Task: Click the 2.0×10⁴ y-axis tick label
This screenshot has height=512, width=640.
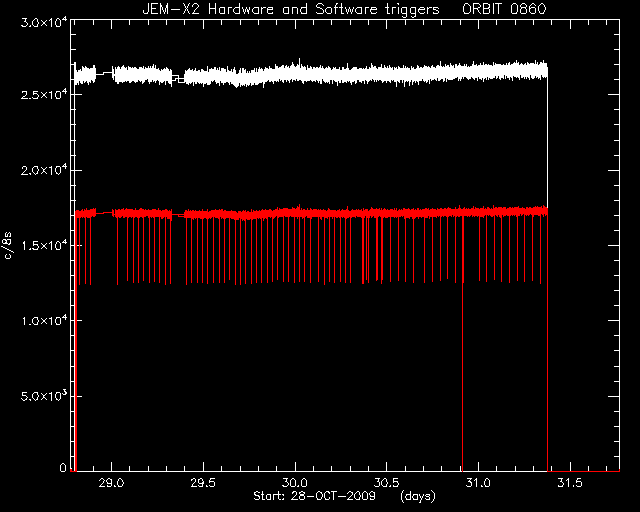Action: (x=44, y=169)
